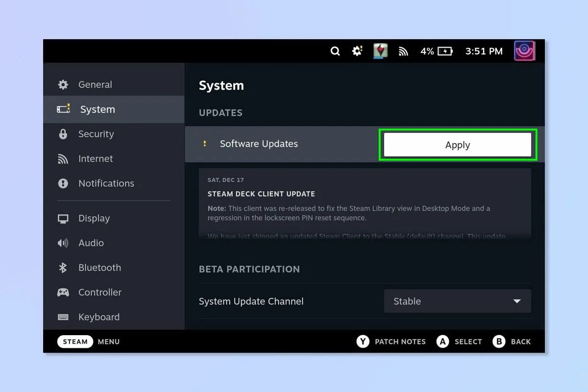Viewport: 588px width, 392px height.
Task: Open the user profile avatar
Action: [x=524, y=50]
